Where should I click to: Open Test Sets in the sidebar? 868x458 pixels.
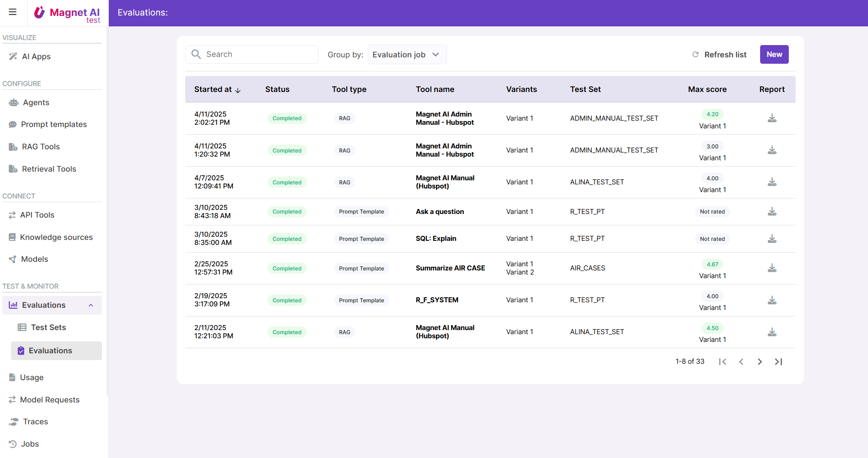tap(48, 327)
